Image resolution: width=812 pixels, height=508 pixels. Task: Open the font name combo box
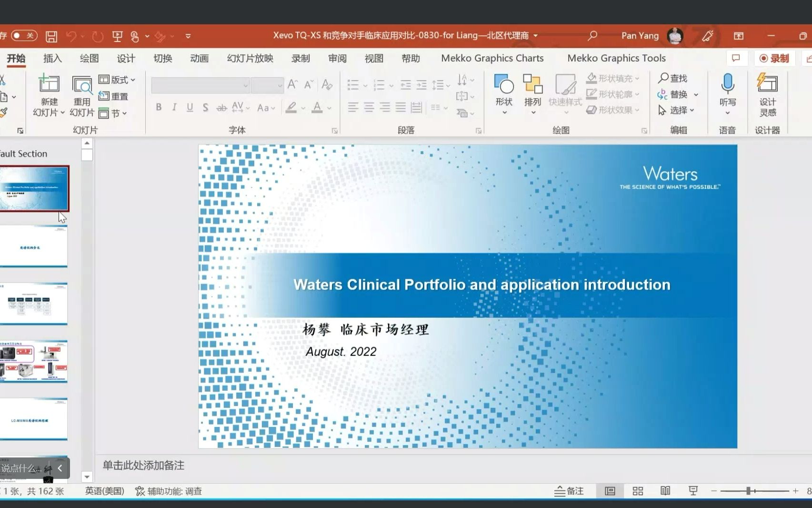(200, 85)
